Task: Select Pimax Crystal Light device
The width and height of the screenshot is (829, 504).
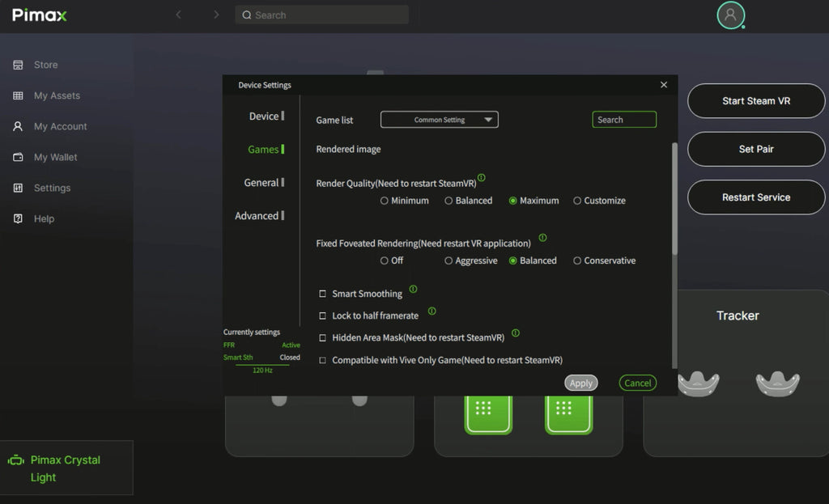Action: [66, 468]
